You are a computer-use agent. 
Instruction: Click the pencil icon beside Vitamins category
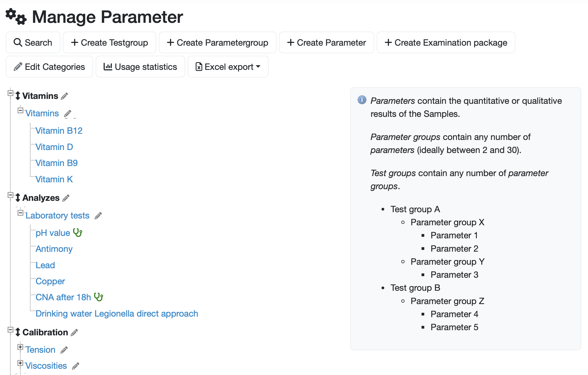tap(64, 96)
